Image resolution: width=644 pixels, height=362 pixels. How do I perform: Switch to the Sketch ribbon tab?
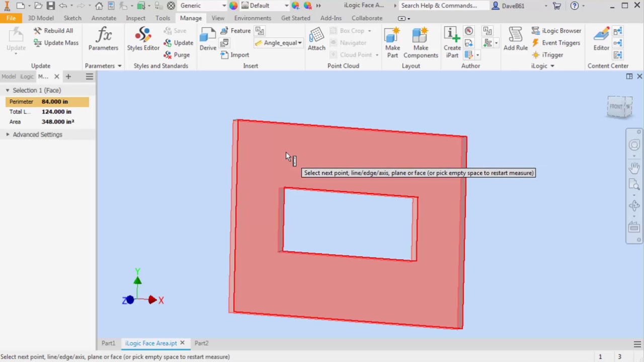pos(72,18)
